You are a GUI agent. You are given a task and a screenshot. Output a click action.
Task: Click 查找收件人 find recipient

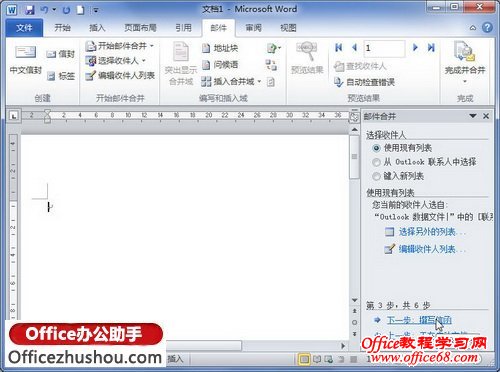pos(360,66)
